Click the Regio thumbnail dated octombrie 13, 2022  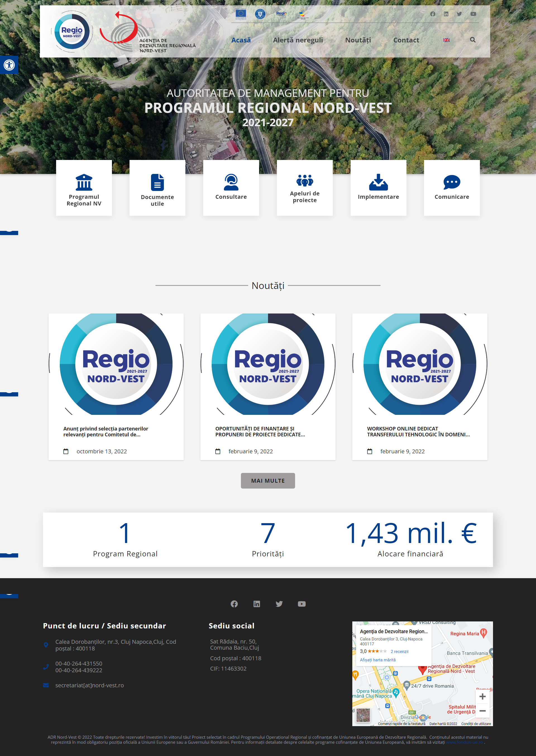coord(116,364)
